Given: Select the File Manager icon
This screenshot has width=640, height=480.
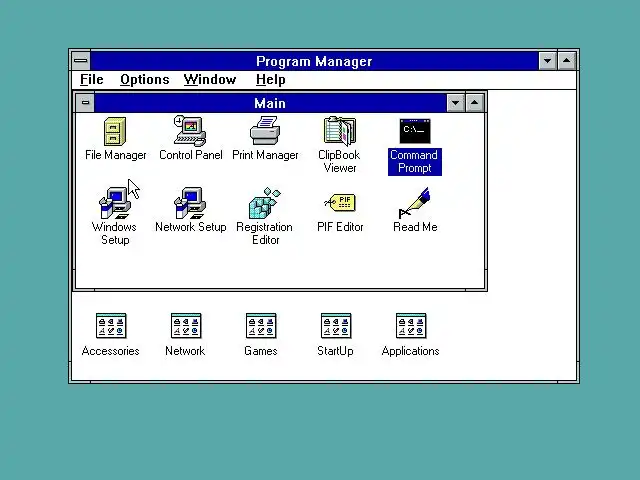Looking at the screenshot, I should click(115, 131).
